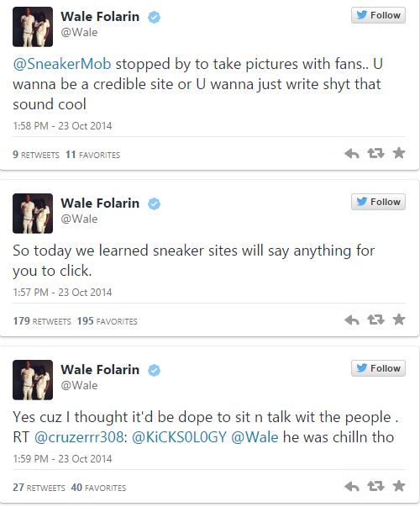View the 40 favorites list
420x507 pixels.
tap(98, 488)
